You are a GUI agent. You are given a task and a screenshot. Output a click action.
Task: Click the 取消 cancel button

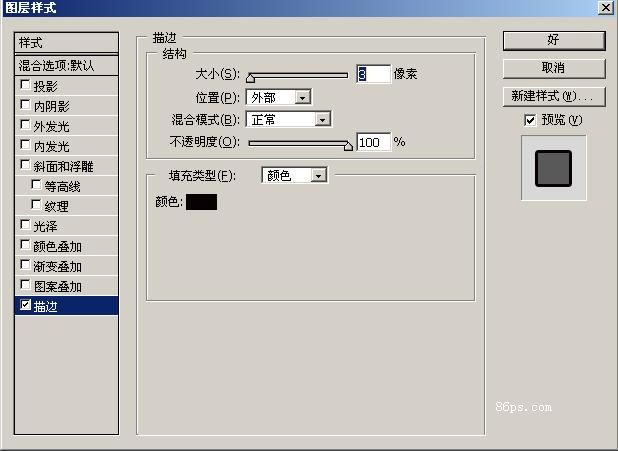point(554,68)
